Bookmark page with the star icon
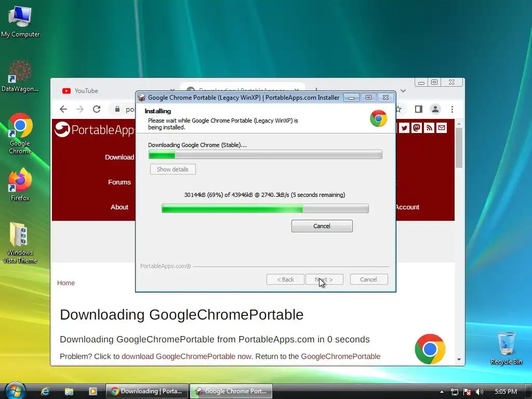The height and width of the screenshot is (399, 532). pyautogui.click(x=399, y=109)
